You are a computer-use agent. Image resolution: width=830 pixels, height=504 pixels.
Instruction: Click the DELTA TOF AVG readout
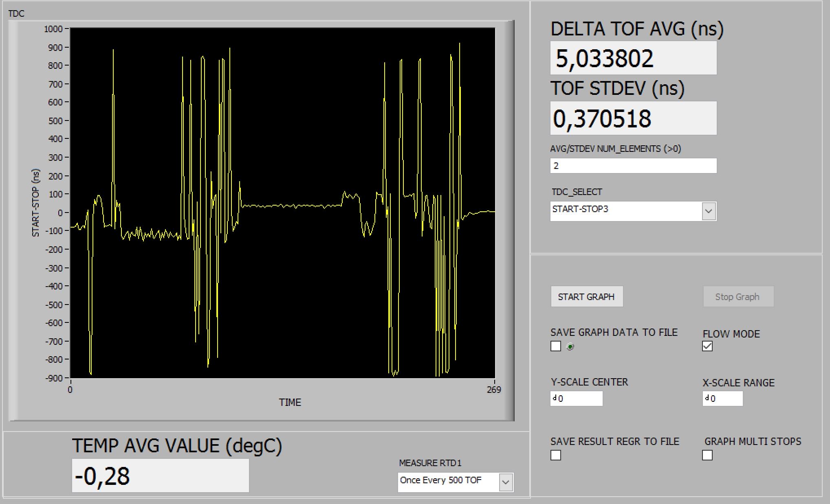633,57
